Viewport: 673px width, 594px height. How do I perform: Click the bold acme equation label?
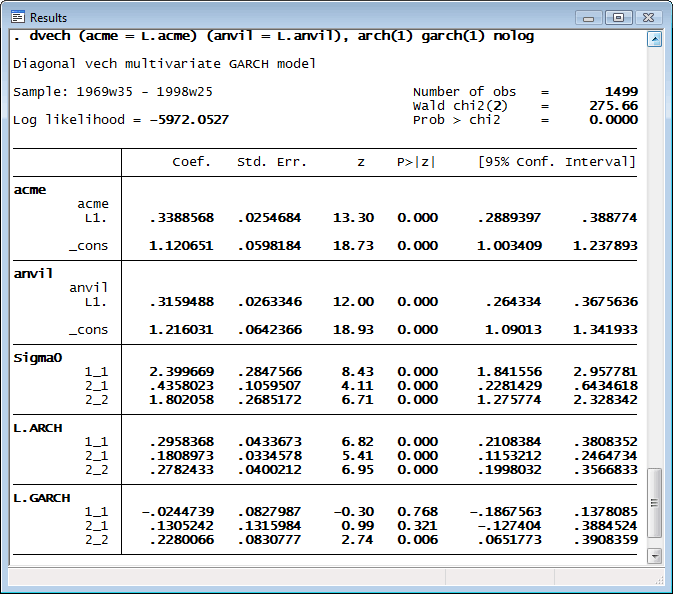30,189
